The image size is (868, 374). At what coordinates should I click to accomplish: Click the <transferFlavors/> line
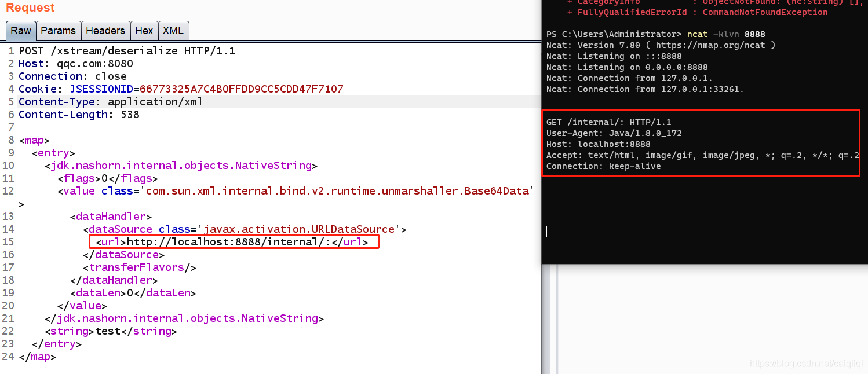pyautogui.click(x=139, y=267)
